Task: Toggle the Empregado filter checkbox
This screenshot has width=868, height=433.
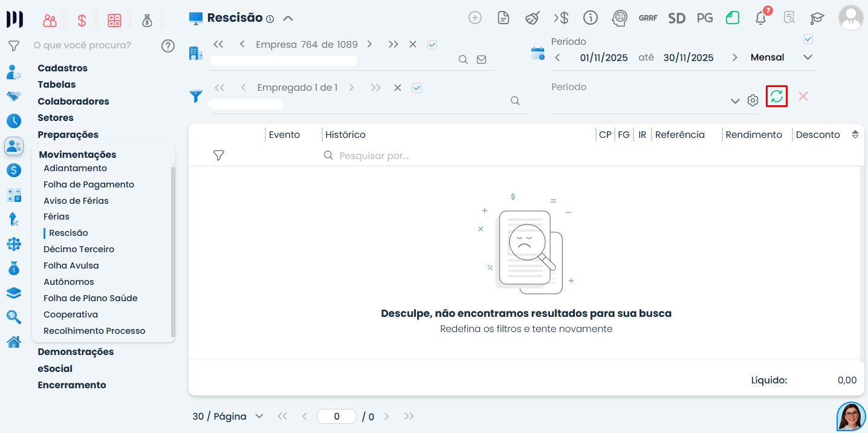Action: 416,88
